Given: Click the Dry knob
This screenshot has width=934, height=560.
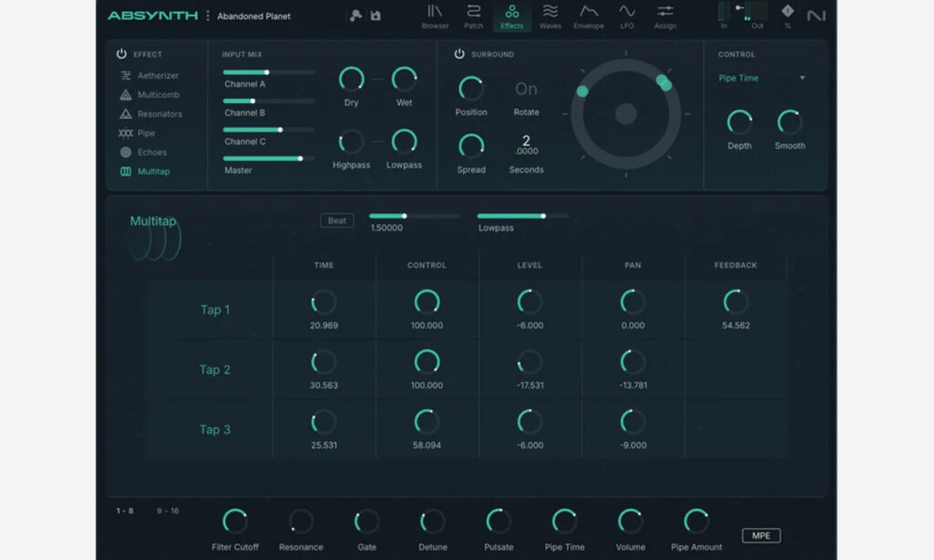Looking at the screenshot, I should click(x=351, y=78).
